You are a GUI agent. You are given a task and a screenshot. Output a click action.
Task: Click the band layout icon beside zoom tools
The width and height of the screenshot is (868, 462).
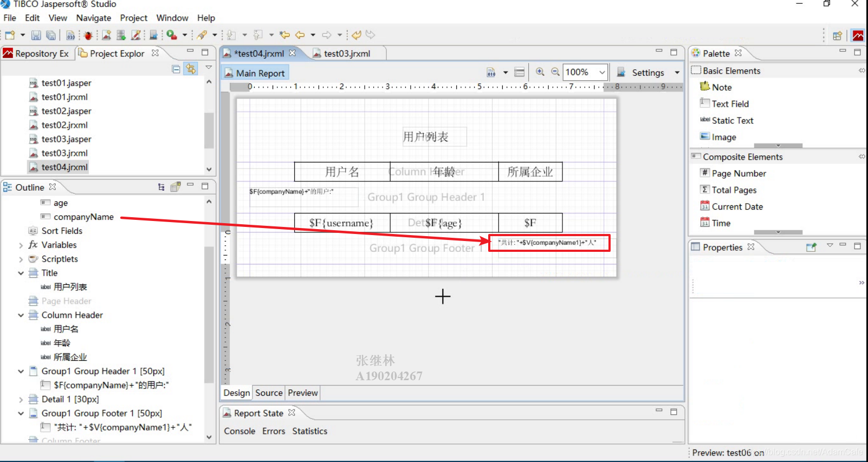[x=519, y=73]
